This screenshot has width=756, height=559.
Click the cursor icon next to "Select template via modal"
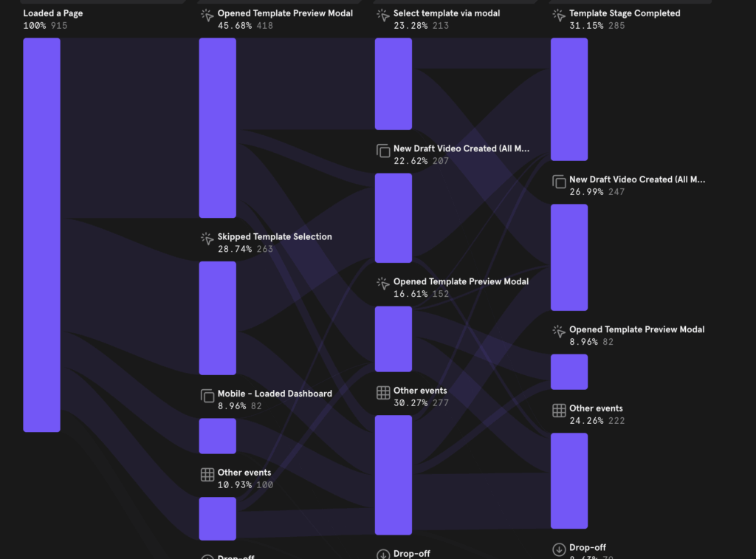383,13
